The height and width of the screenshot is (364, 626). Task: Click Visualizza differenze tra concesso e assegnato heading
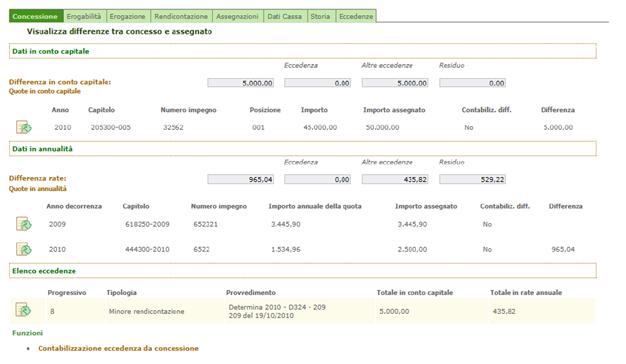click(x=119, y=31)
